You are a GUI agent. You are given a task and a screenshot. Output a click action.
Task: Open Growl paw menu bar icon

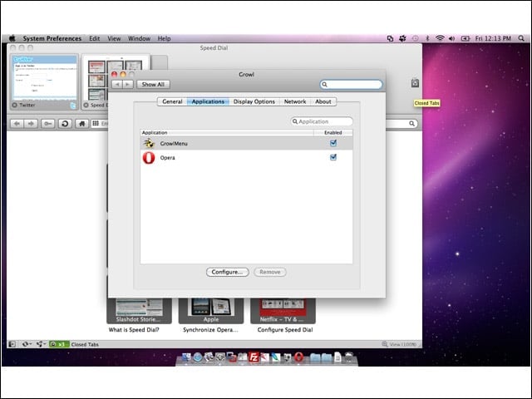pyautogui.click(x=402, y=38)
